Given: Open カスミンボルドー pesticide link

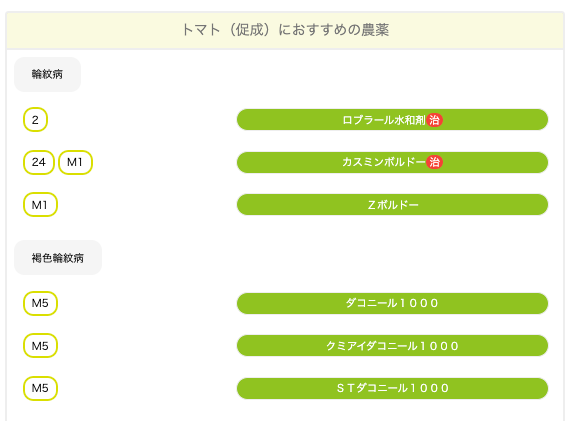Looking at the screenshot, I should (392, 162).
